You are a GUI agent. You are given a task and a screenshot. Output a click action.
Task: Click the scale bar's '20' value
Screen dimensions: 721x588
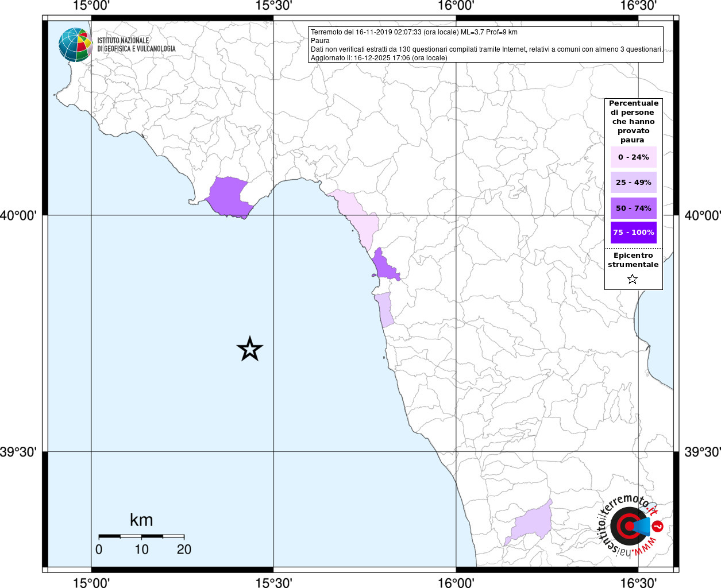point(184,550)
